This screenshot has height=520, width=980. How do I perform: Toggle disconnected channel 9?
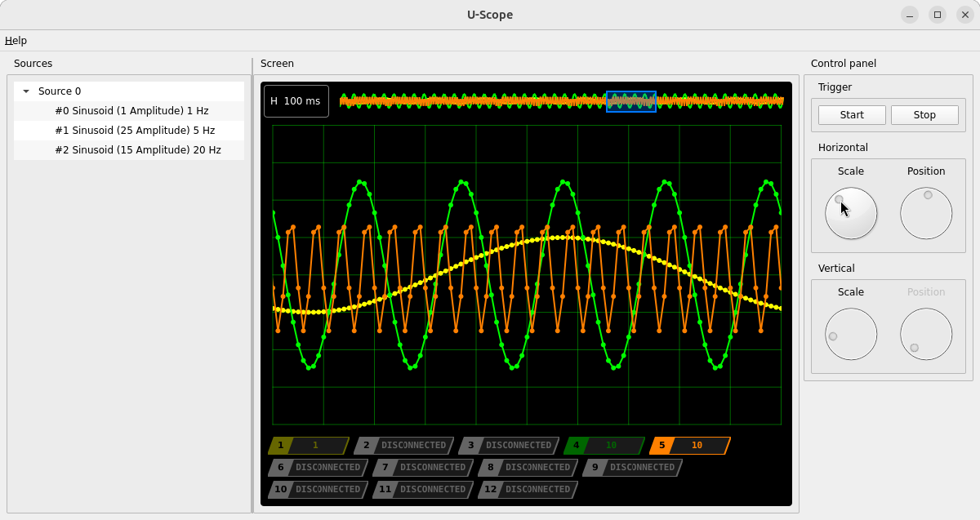click(633, 468)
